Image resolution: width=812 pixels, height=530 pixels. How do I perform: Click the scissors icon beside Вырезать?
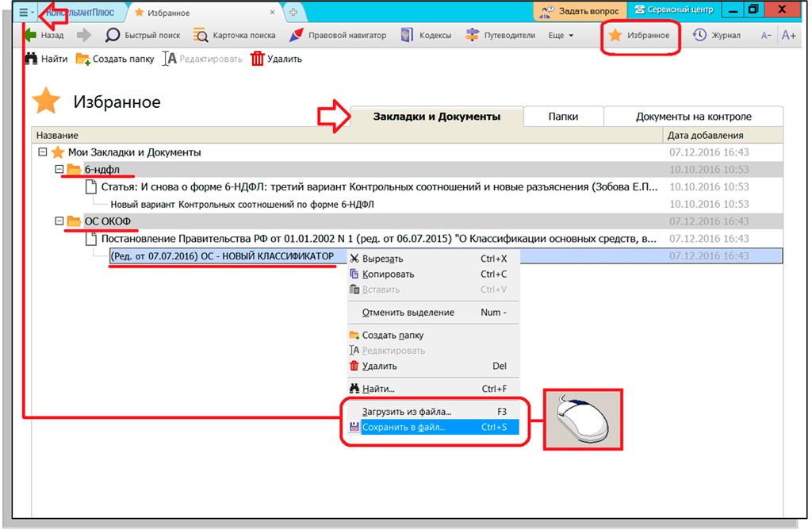354,259
